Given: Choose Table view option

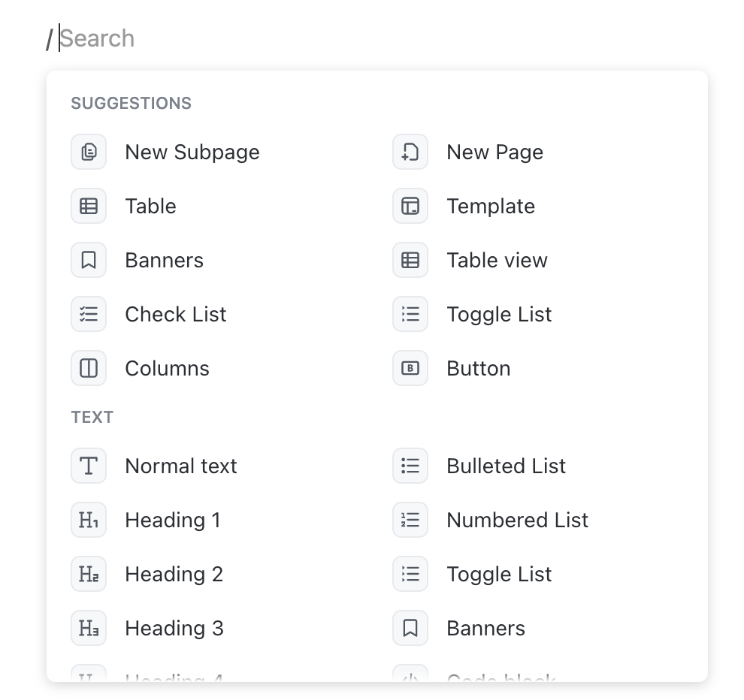Looking at the screenshot, I should point(497,261).
